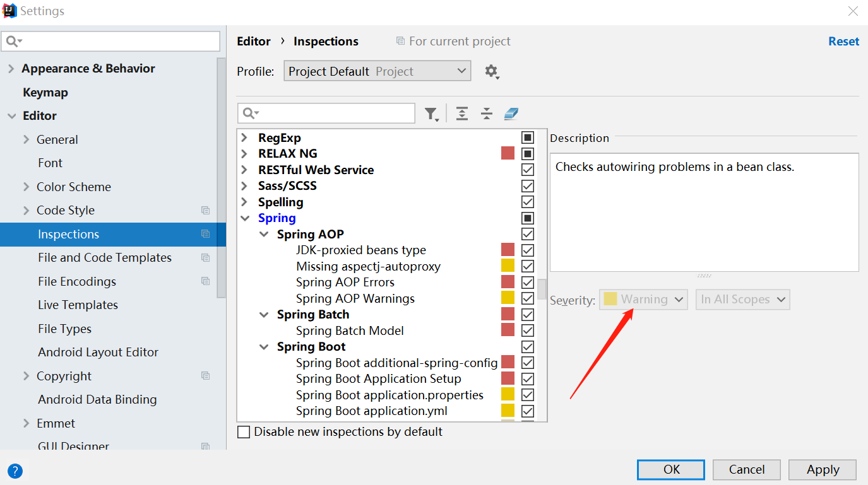Expand the Emmet settings node
This screenshot has height=485, width=868.
coord(26,423)
